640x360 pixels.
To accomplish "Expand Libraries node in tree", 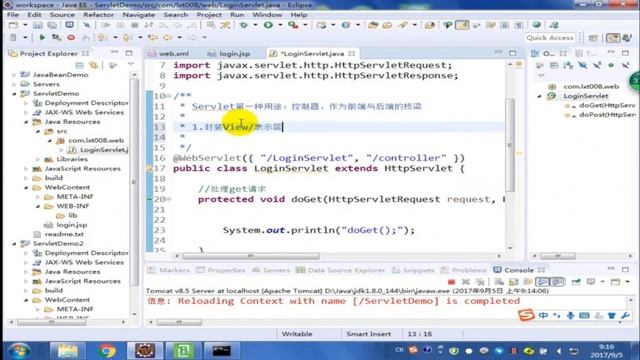I will pos(38,160).
